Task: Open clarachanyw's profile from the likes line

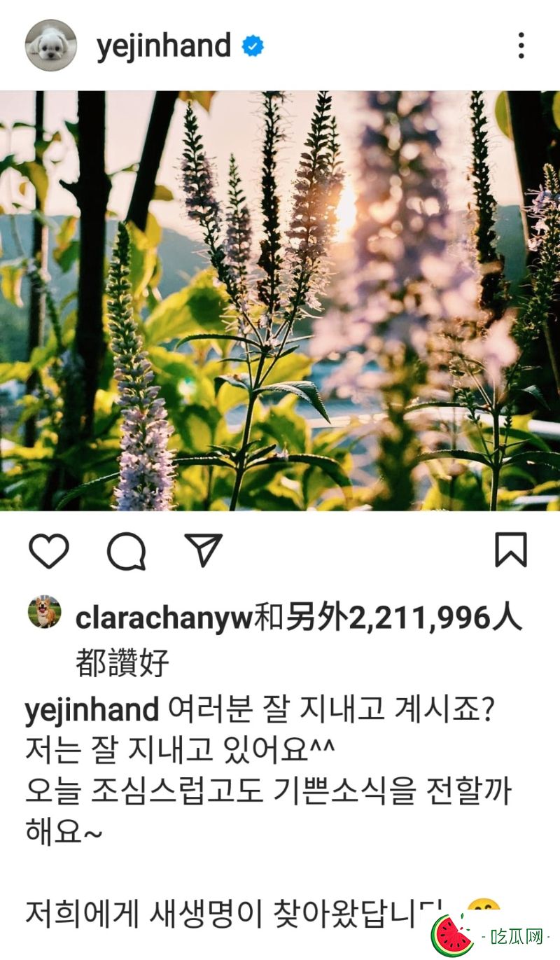Action: [163, 618]
